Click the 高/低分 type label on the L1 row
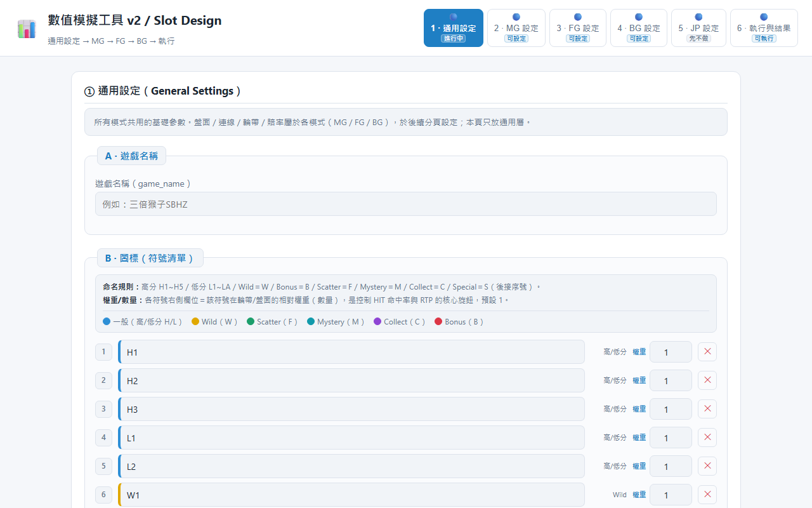The image size is (812, 508). [x=615, y=438]
